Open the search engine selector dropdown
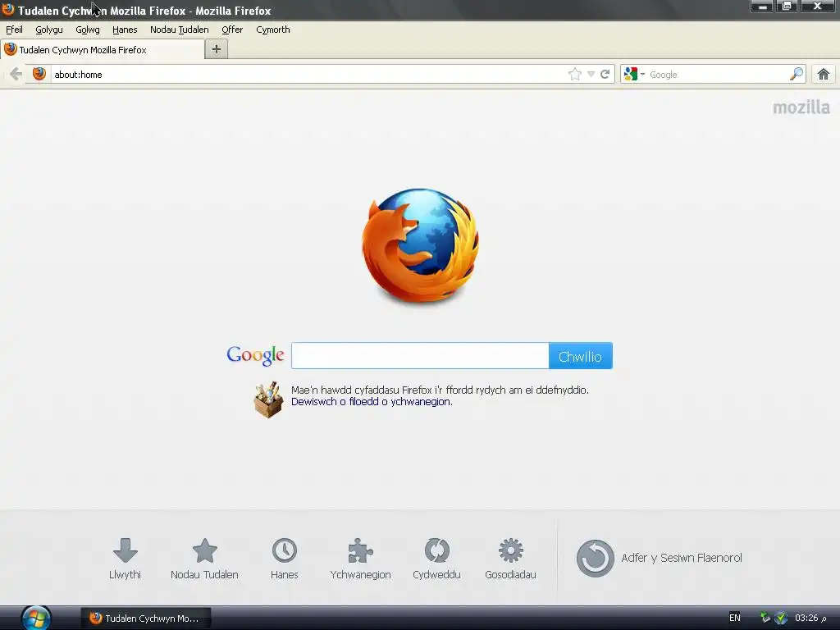The width and height of the screenshot is (840, 630). coord(634,74)
